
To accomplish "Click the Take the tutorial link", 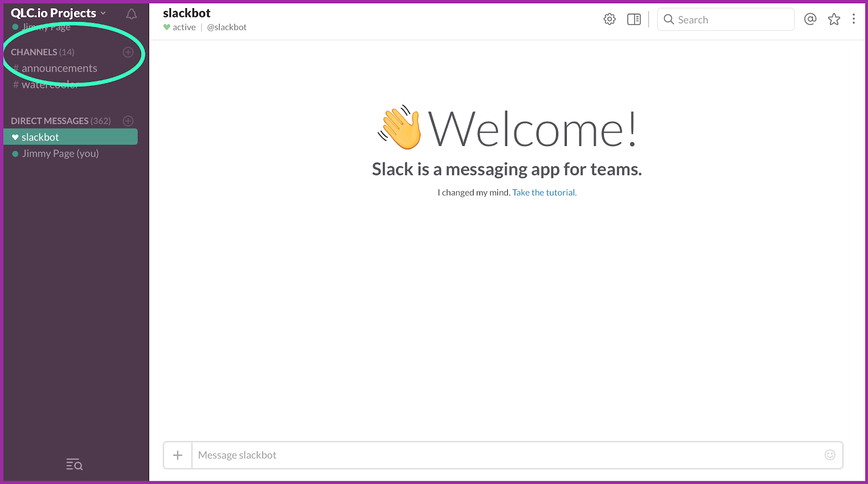I will pos(544,193).
